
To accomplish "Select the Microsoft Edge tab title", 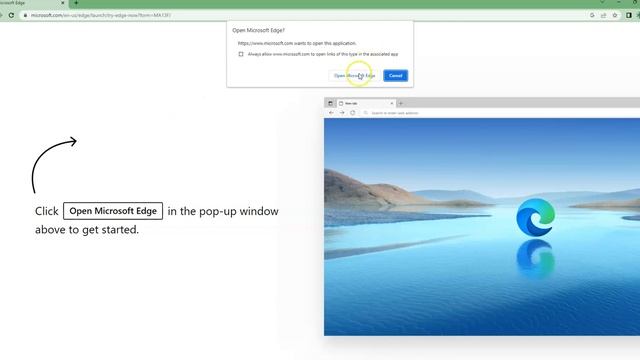I will [x=13, y=3].
